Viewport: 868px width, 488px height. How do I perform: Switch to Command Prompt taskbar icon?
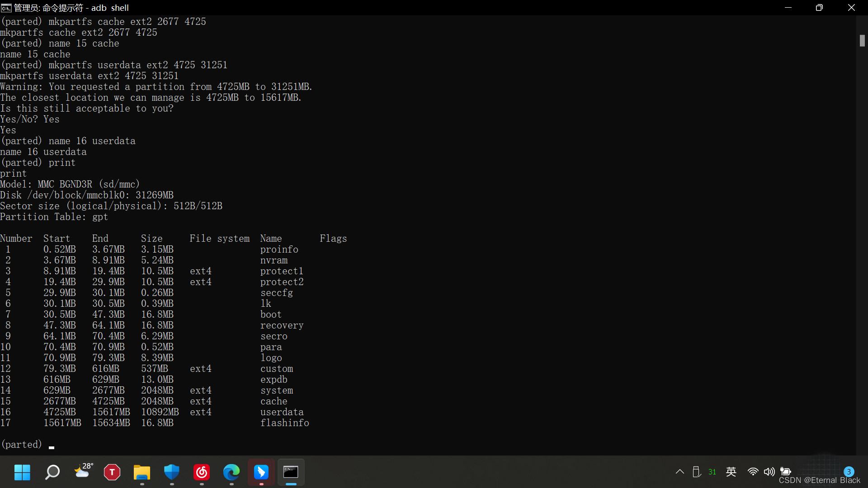pyautogui.click(x=291, y=472)
